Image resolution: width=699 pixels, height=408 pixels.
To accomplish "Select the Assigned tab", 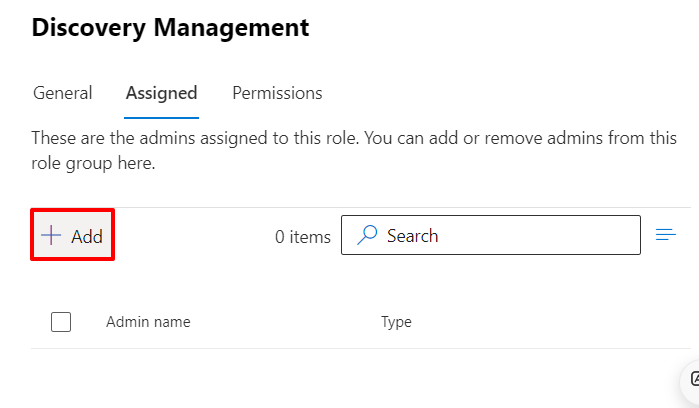I will coord(161,93).
